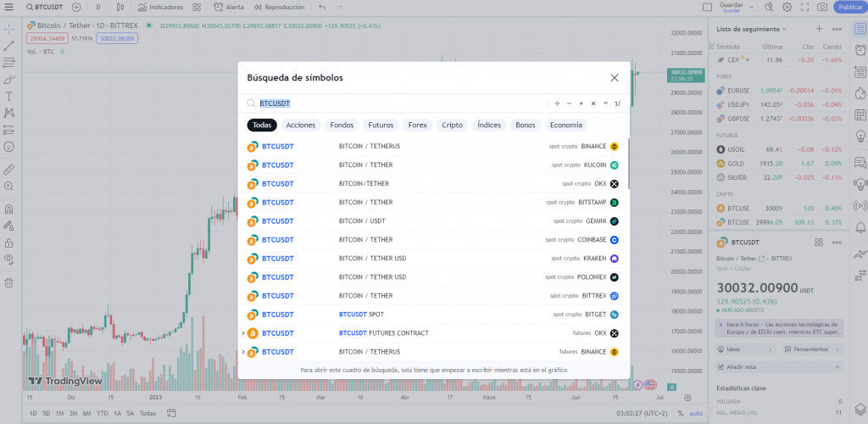Open the chat bubbles sidebar icon
The width and height of the screenshot is (868, 424).
pos(860,162)
